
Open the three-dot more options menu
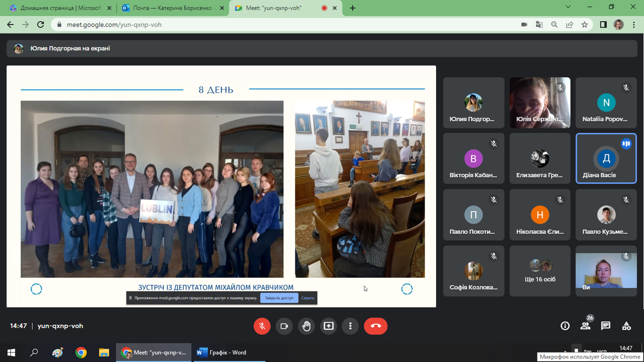click(x=350, y=326)
